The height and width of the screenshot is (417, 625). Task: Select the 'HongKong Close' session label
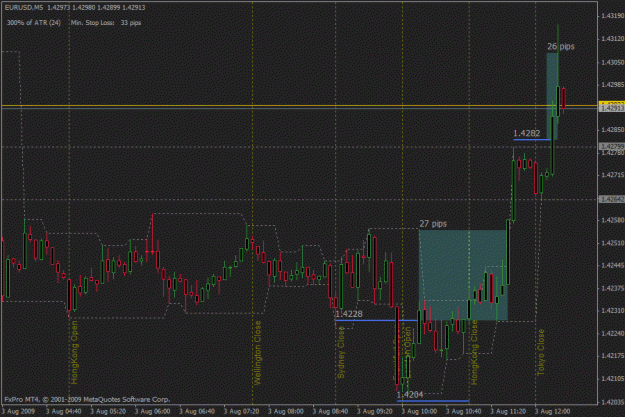[474, 352]
